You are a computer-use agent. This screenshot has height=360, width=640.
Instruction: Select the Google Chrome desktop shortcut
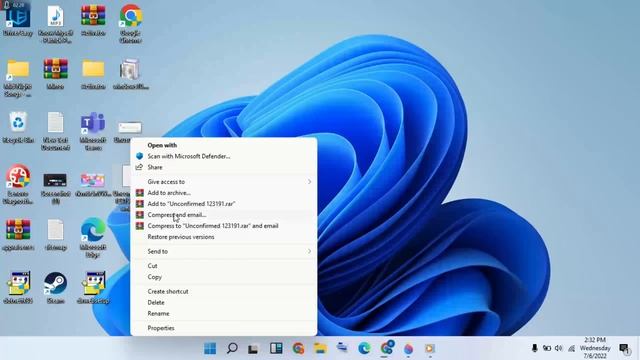click(131, 24)
